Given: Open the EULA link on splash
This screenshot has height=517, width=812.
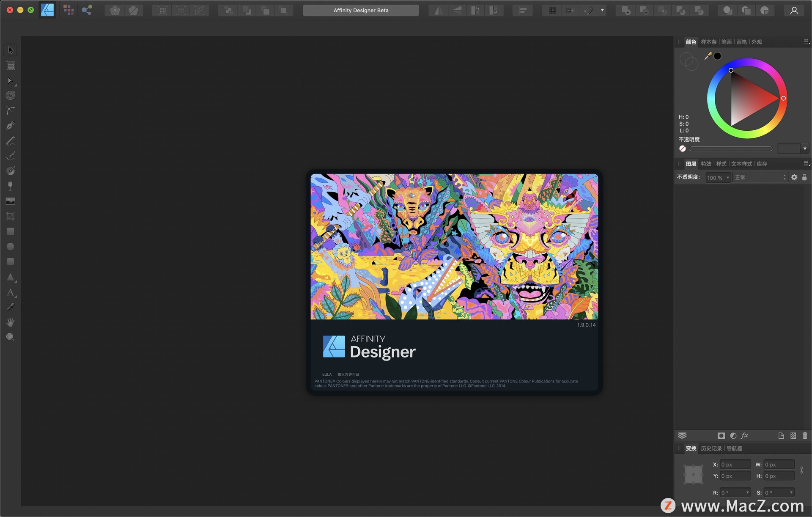Looking at the screenshot, I should coord(327,374).
